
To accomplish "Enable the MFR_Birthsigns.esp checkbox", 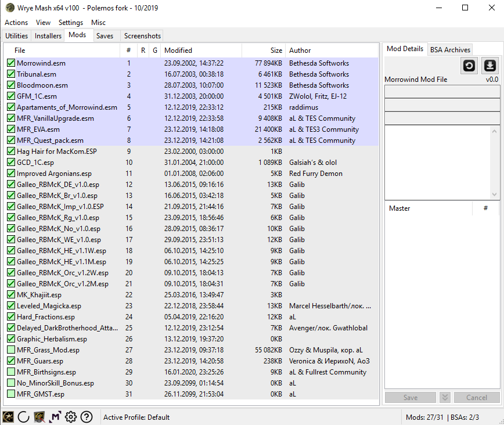I will 11,372.
